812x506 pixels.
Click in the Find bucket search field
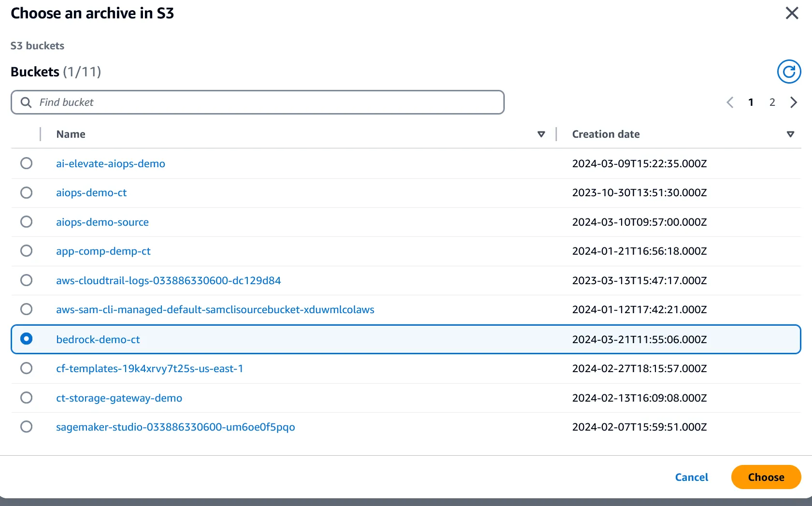pos(266,102)
